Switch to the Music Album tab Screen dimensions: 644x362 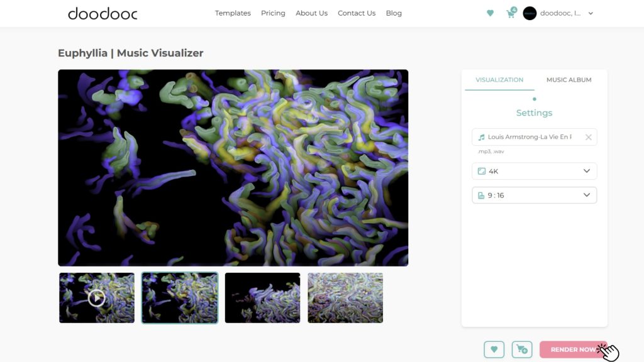click(x=569, y=80)
